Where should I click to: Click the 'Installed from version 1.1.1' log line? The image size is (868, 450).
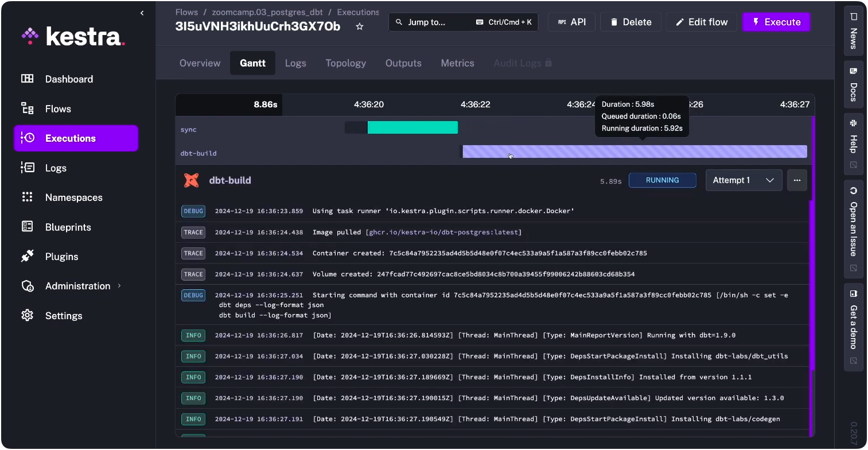(492, 377)
